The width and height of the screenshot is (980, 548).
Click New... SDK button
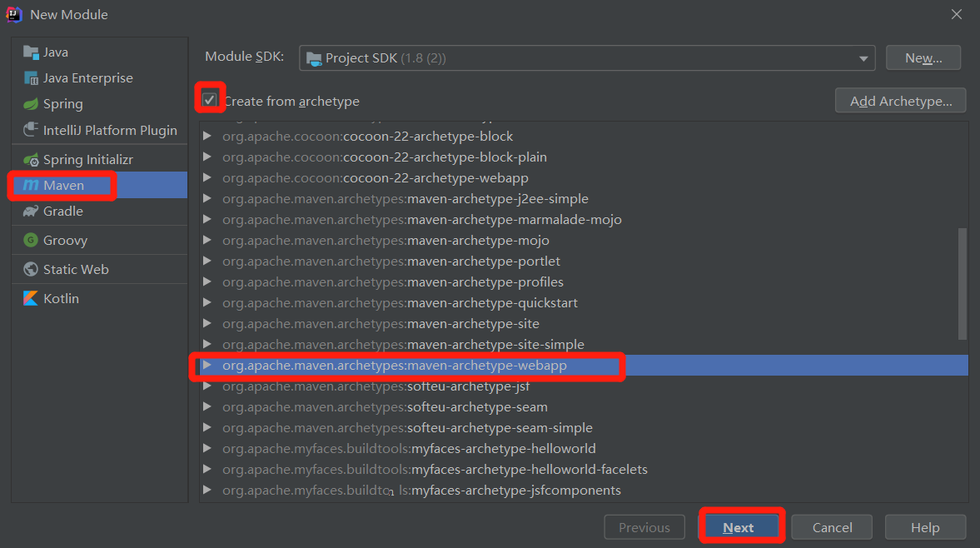(923, 58)
